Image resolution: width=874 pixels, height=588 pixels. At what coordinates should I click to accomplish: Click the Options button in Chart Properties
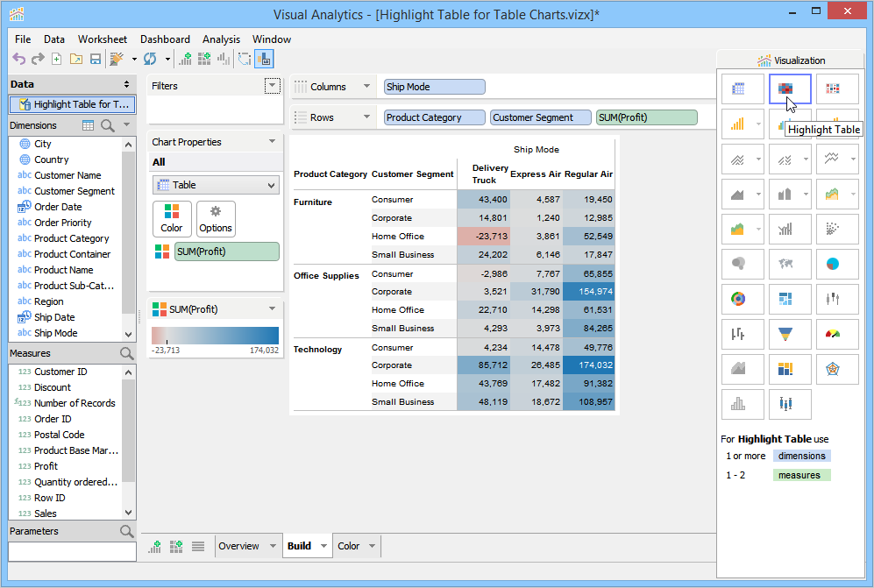[216, 219]
